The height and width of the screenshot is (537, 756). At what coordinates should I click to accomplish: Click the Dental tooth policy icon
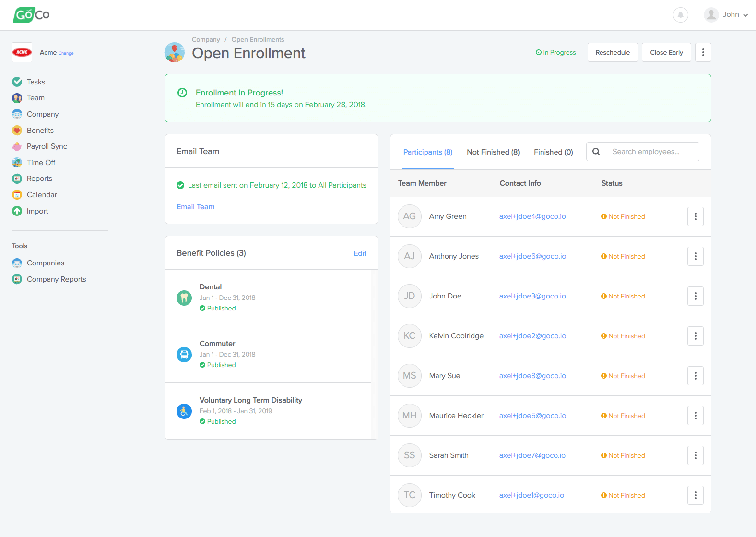coord(184,298)
